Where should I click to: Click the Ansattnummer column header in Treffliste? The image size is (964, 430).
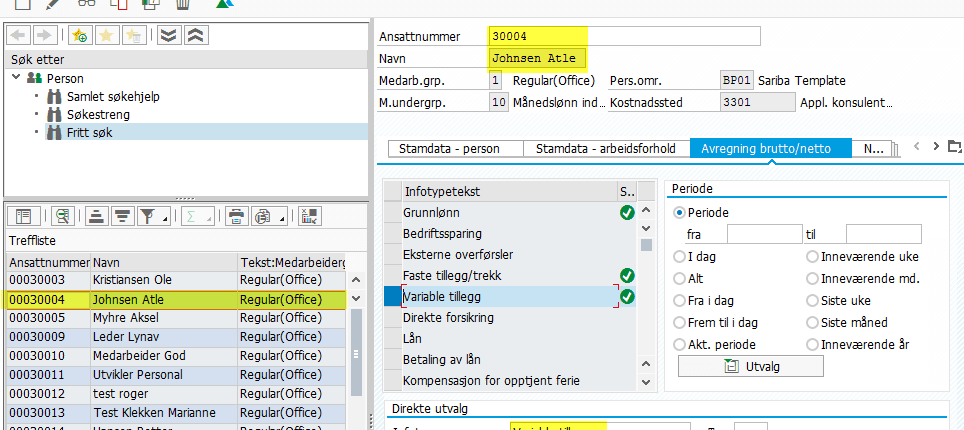tap(49, 263)
